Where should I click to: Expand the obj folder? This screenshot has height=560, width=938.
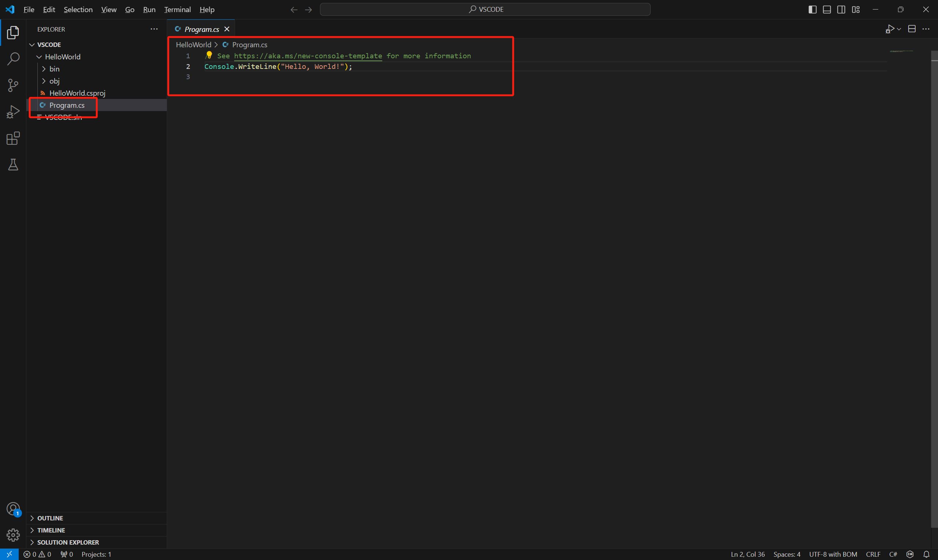[x=97, y=81]
